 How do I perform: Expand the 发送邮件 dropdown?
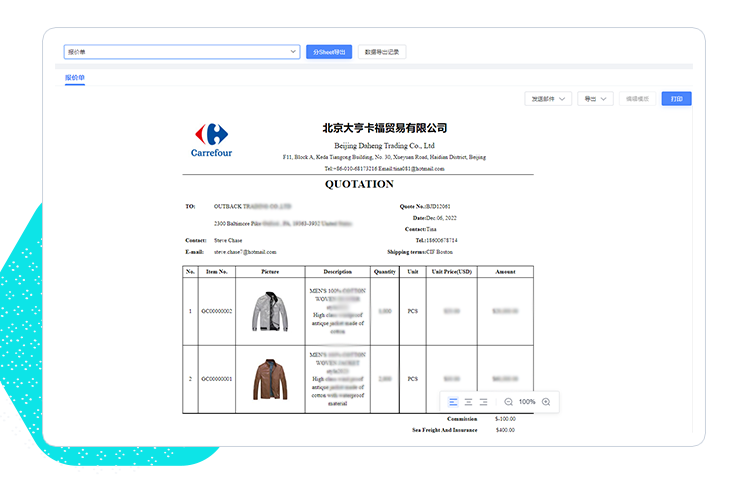549,99
